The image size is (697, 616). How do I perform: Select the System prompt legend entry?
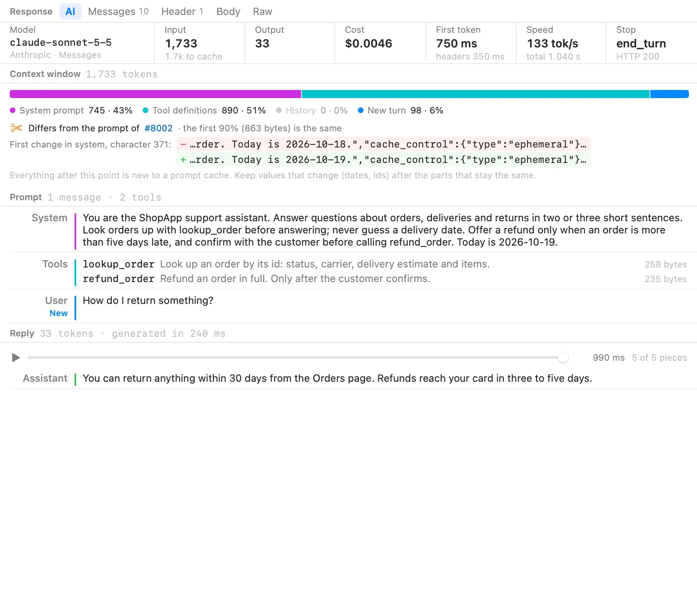[x=71, y=110]
